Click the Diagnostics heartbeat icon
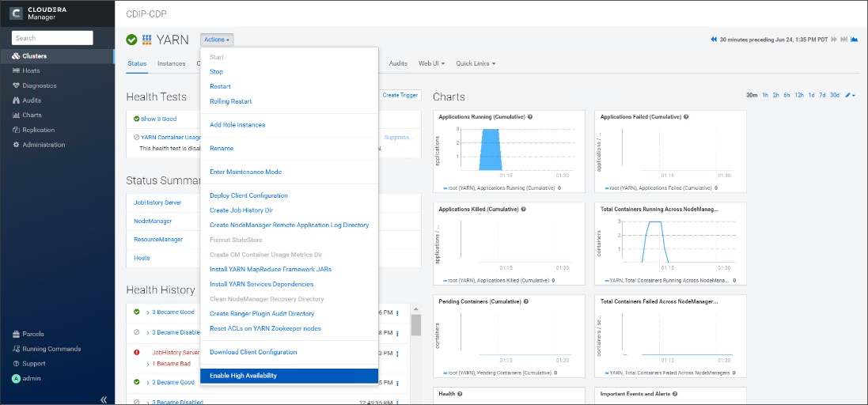The width and height of the screenshot is (868, 405). [16, 85]
